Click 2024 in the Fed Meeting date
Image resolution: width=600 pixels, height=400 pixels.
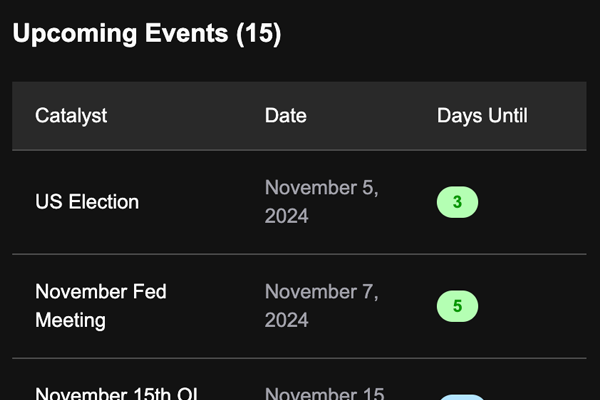[x=286, y=320]
